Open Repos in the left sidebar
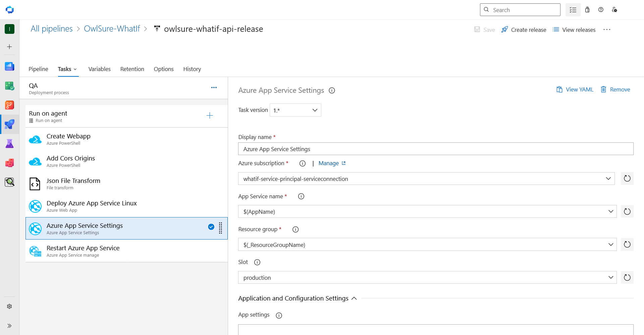 [9, 105]
